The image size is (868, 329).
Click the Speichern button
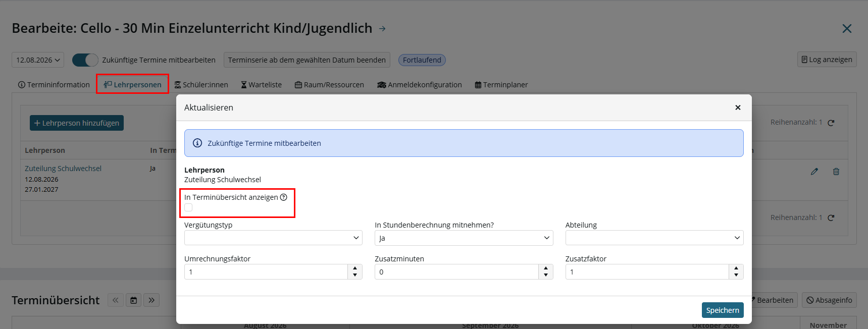tap(723, 310)
